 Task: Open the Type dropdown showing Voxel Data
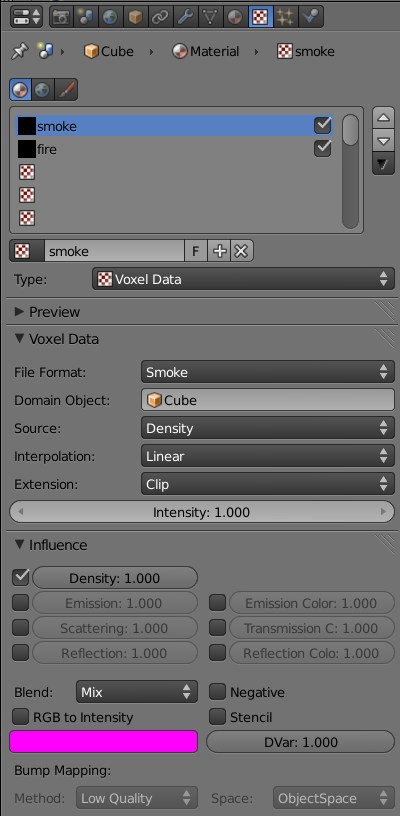(x=243, y=279)
